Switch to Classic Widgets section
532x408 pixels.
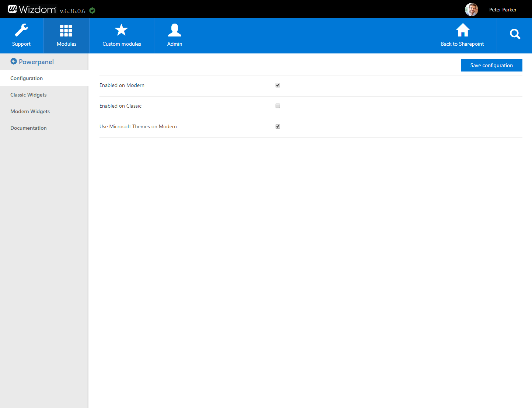[x=28, y=95]
